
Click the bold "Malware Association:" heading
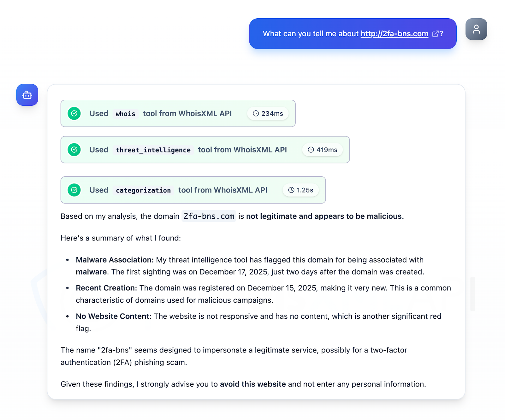click(115, 260)
